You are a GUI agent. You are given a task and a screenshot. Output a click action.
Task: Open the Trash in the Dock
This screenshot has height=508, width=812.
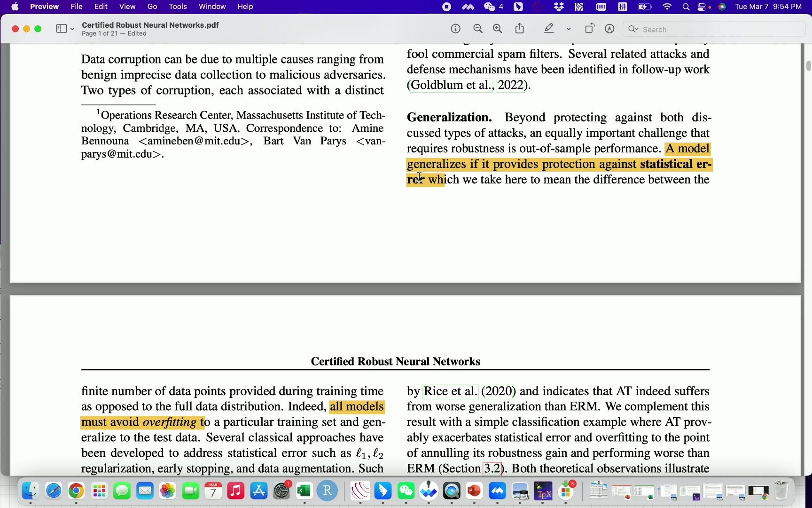(781, 491)
